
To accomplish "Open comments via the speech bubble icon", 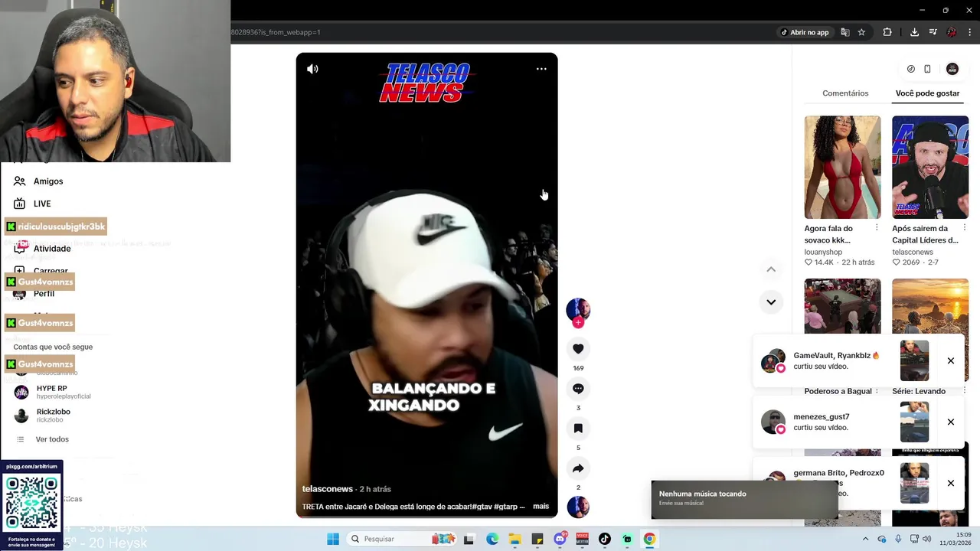I will tap(578, 389).
